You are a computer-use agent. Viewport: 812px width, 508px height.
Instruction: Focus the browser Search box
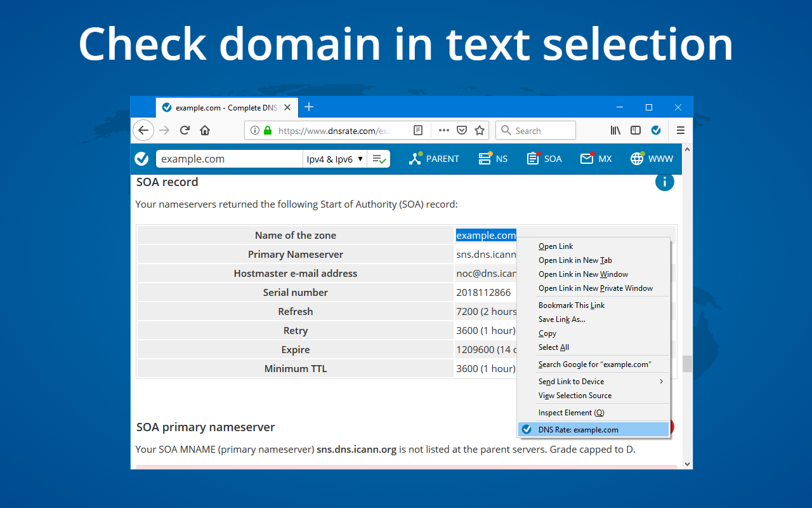click(535, 130)
